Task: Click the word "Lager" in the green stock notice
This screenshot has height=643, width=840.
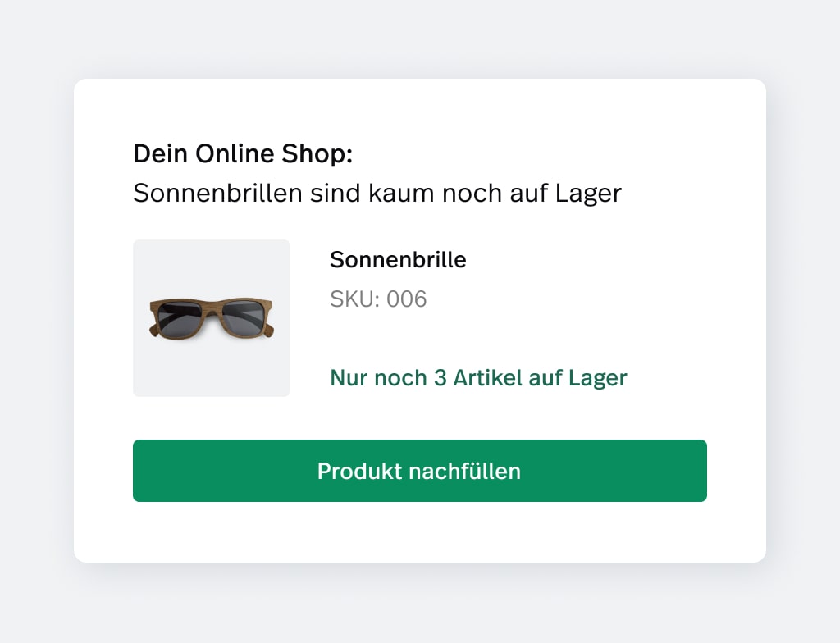Action: tap(600, 378)
